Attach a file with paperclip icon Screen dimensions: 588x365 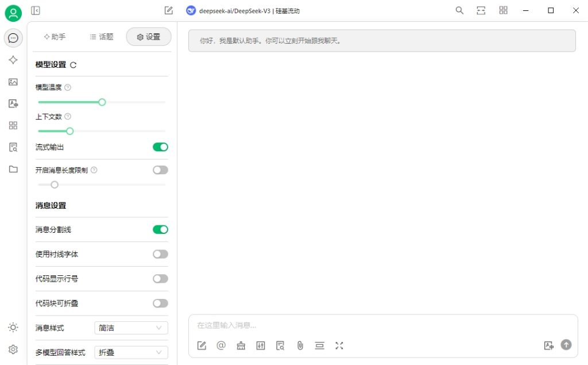(300, 345)
